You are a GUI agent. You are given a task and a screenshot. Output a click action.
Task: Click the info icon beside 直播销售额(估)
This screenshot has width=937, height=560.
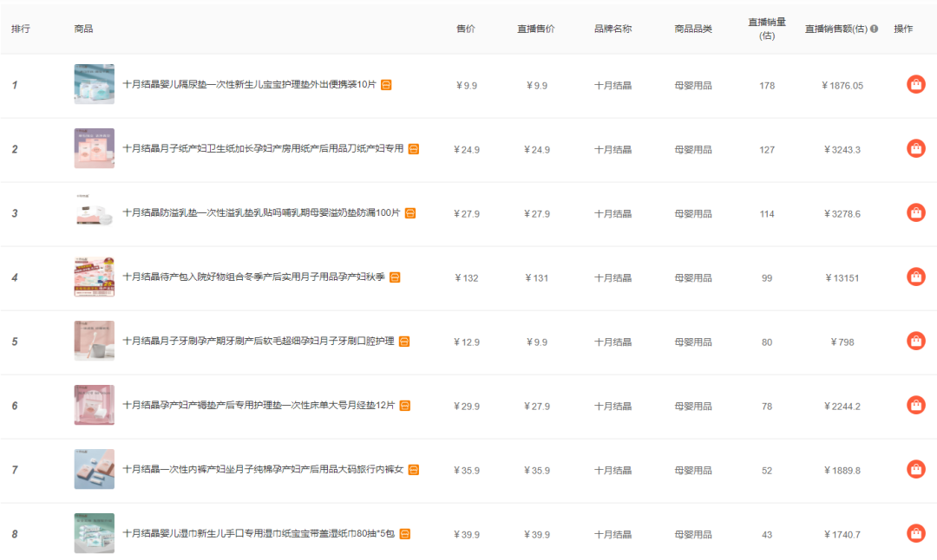tap(875, 29)
